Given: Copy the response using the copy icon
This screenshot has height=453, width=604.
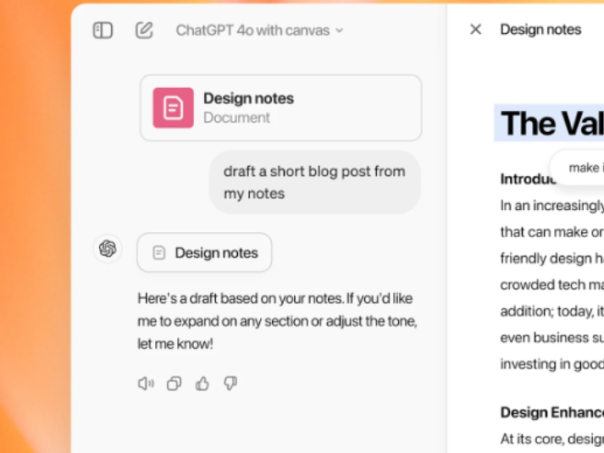Looking at the screenshot, I should pyautogui.click(x=174, y=383).
